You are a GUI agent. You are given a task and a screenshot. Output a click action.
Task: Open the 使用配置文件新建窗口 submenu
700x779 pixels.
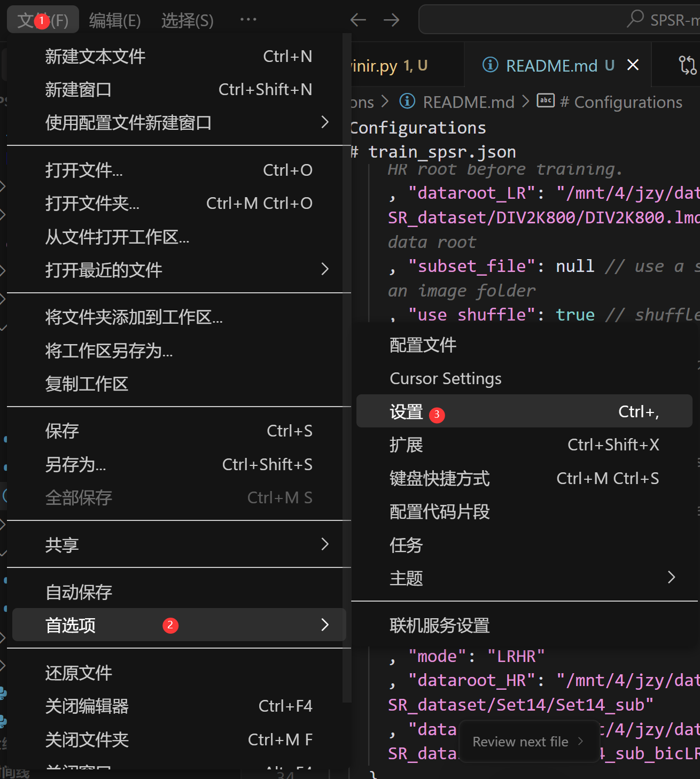128,122
